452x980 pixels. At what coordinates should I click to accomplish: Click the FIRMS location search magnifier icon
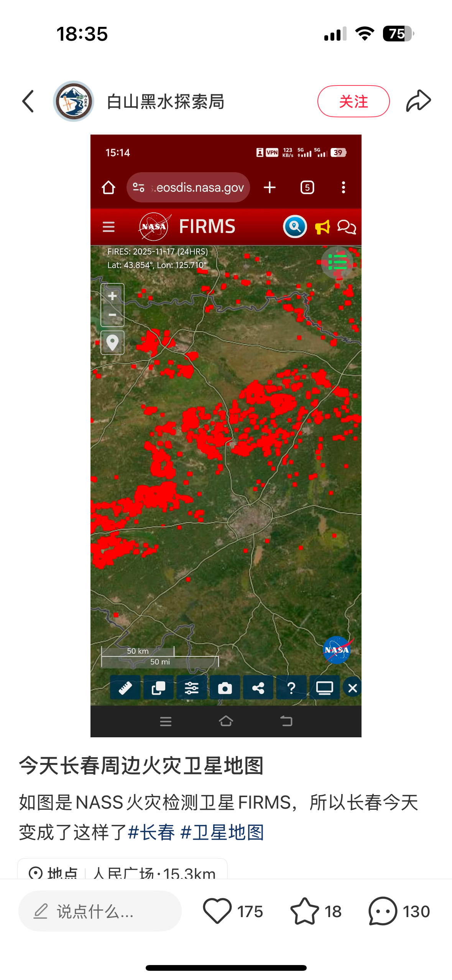click(x=294, y=227)
